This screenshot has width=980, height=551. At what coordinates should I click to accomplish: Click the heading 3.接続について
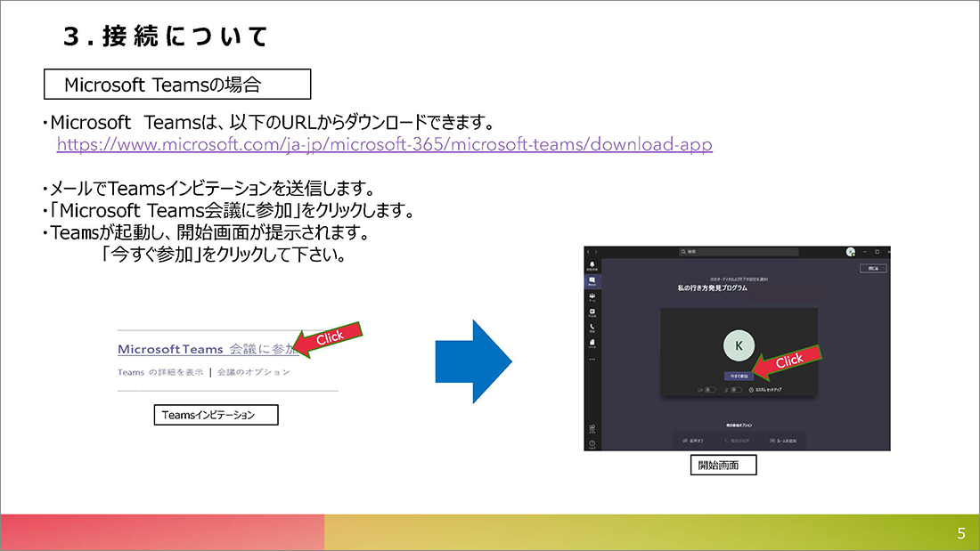point(165,36)
